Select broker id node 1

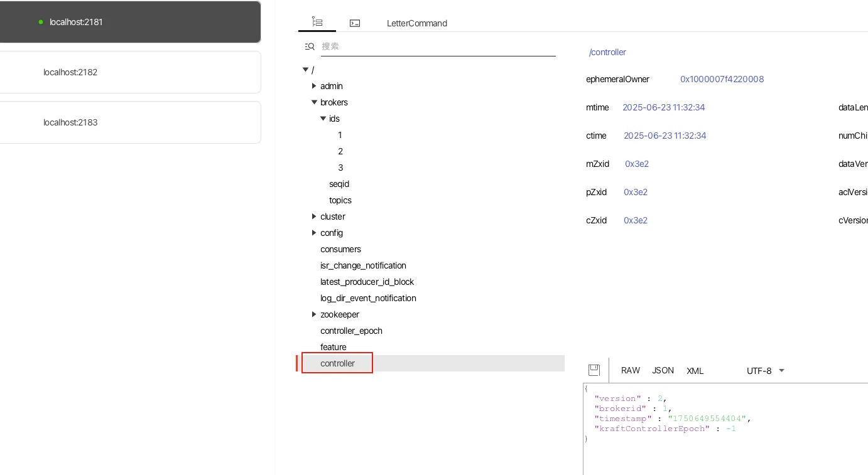(340, 135)
